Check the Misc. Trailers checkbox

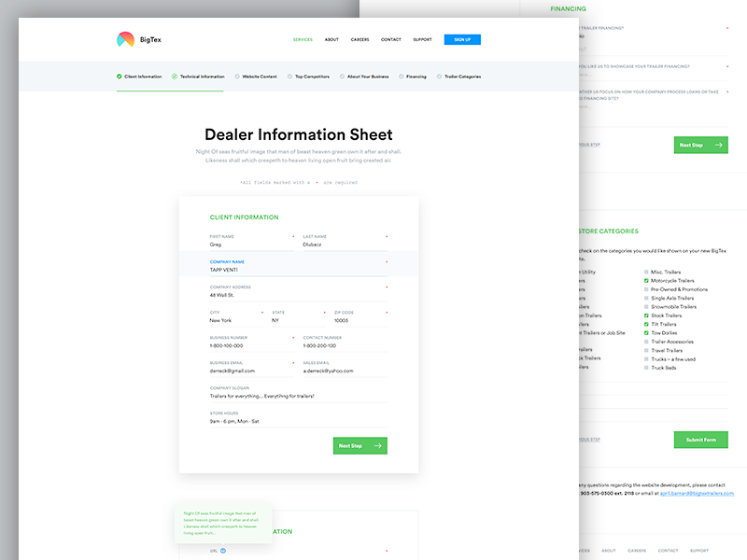click(x=646, y=272)
